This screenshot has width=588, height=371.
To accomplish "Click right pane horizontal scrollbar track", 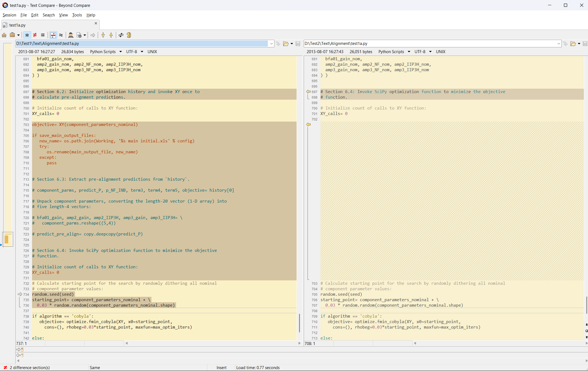I will coord(500,343).
